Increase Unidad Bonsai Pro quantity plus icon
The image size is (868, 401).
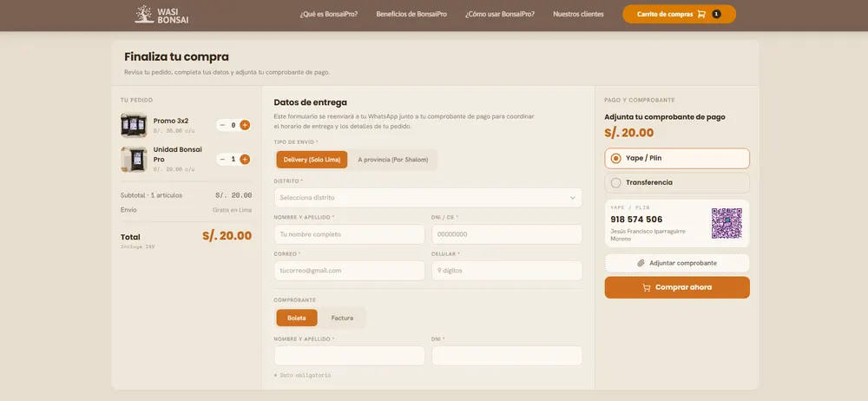pos(245,160)
